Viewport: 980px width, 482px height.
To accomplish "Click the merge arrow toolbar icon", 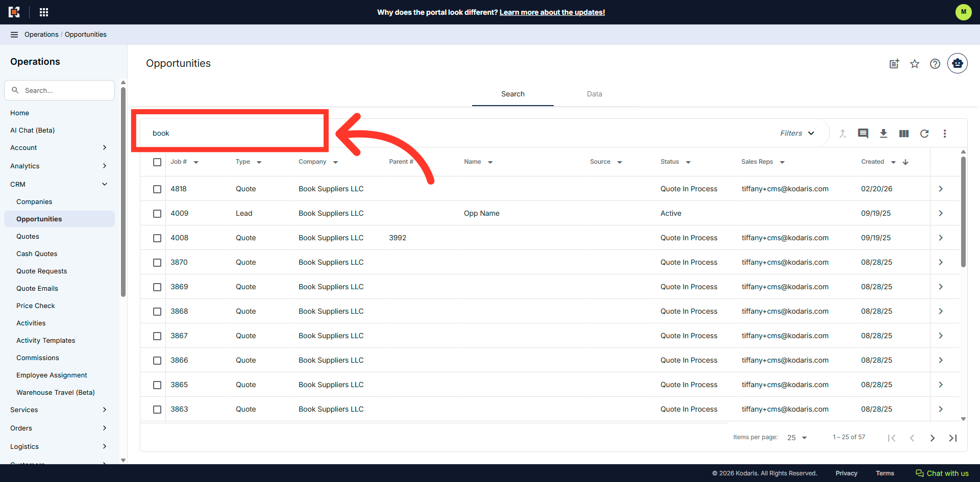I will click(x=843, y=134).
